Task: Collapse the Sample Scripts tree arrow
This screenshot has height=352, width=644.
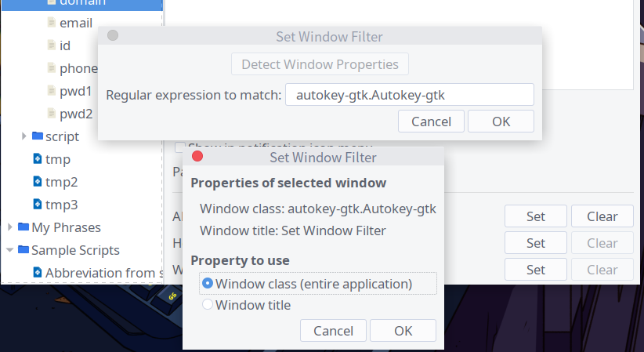Action: pos(10,250)
